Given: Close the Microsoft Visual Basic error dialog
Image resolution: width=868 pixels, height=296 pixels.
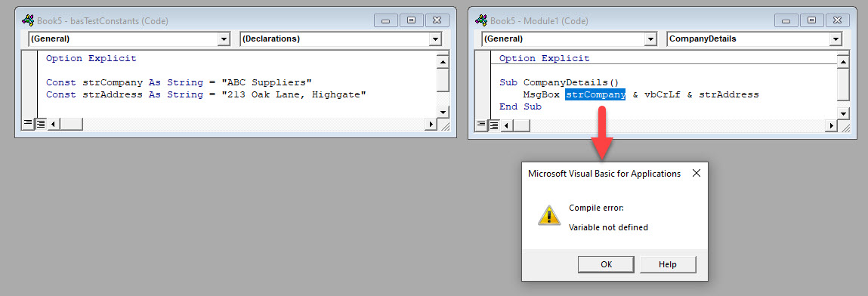Looking at the screenshot, I should coord(696,173).
